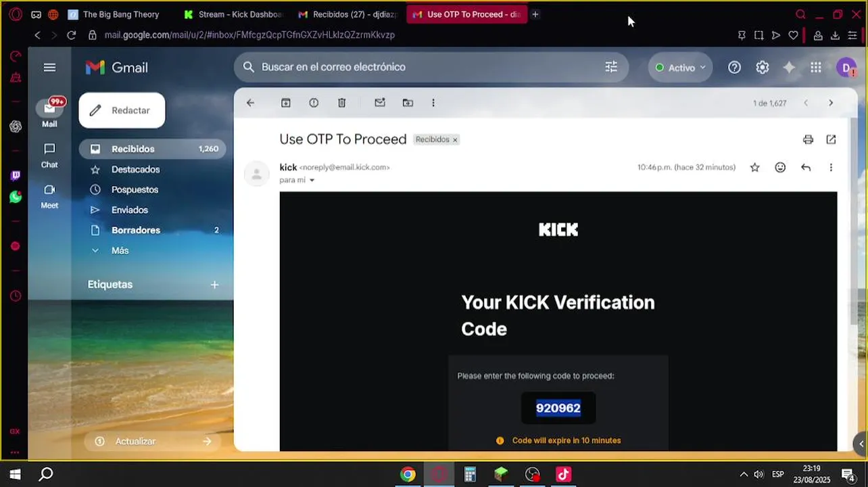Print the email

click(808, 139)
